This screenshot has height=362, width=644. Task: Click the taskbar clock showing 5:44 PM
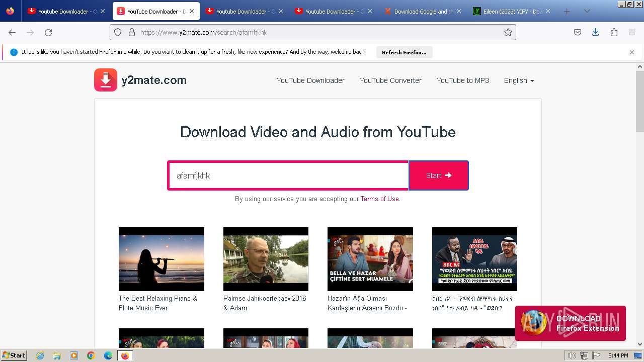pos(618,355)
